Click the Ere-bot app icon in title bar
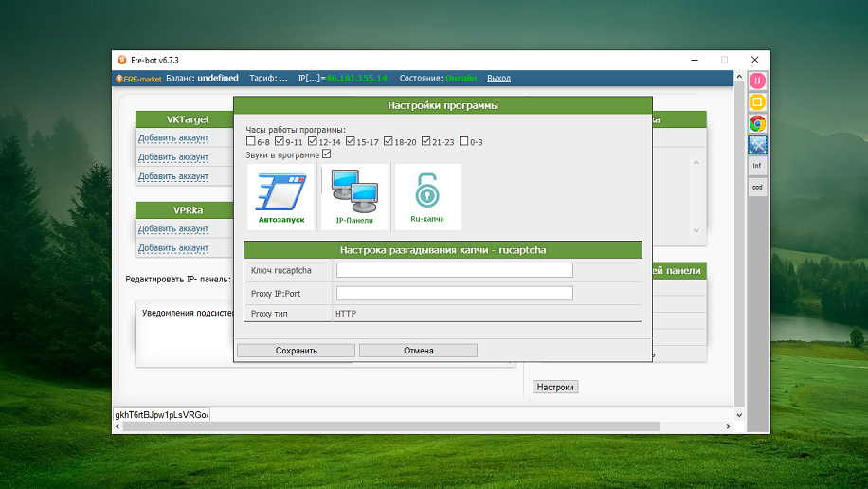This screenshot has height=489, width=868. click(122, 60)
